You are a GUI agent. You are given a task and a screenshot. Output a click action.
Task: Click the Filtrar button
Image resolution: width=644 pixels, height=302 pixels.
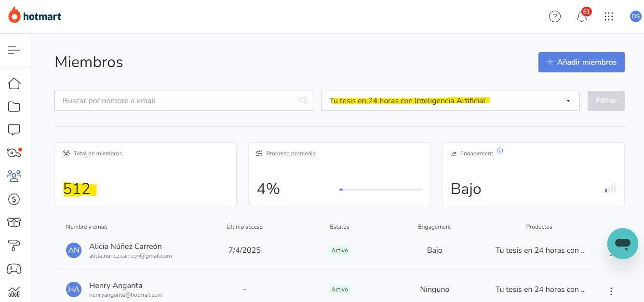pyautogui.click(x=606, y=101)
